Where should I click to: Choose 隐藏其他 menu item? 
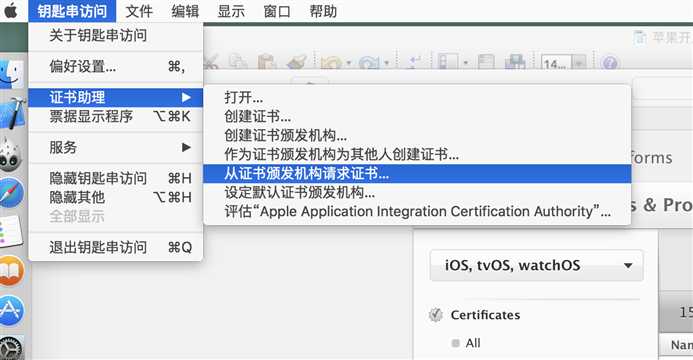[116, 197]
